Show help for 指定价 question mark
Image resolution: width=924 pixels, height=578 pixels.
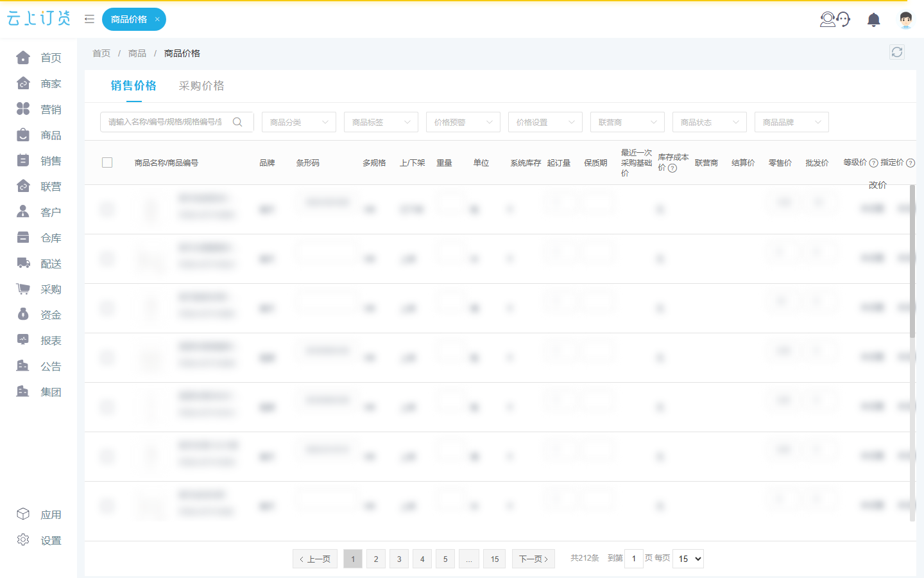coord(910,163)
